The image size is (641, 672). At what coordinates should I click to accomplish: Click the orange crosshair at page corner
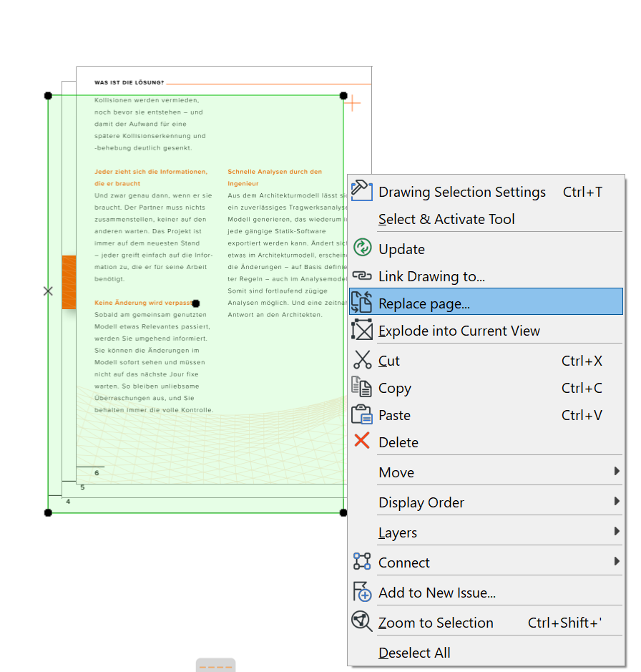tap(353, 103)
